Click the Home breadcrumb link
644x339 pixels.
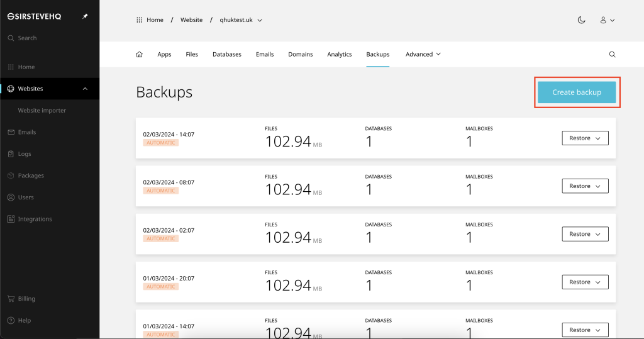(x=155, y=20)
